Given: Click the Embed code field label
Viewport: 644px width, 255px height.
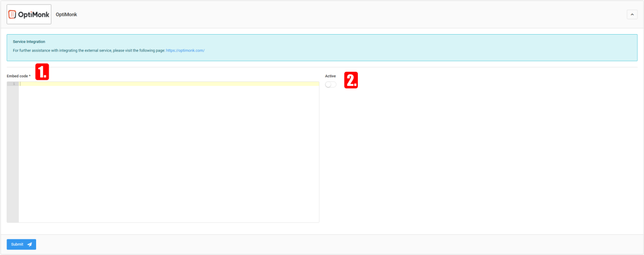Looking at the screenshot, I should 17,76.
